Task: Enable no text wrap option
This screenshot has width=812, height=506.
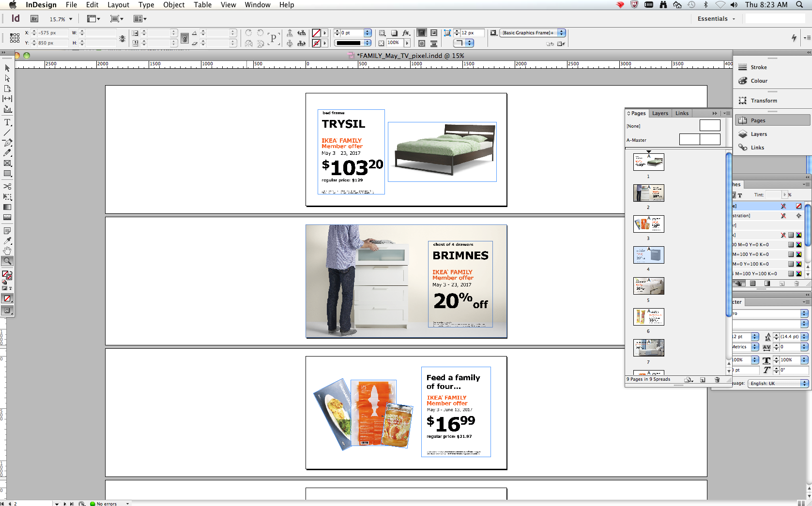Action: 422,33
